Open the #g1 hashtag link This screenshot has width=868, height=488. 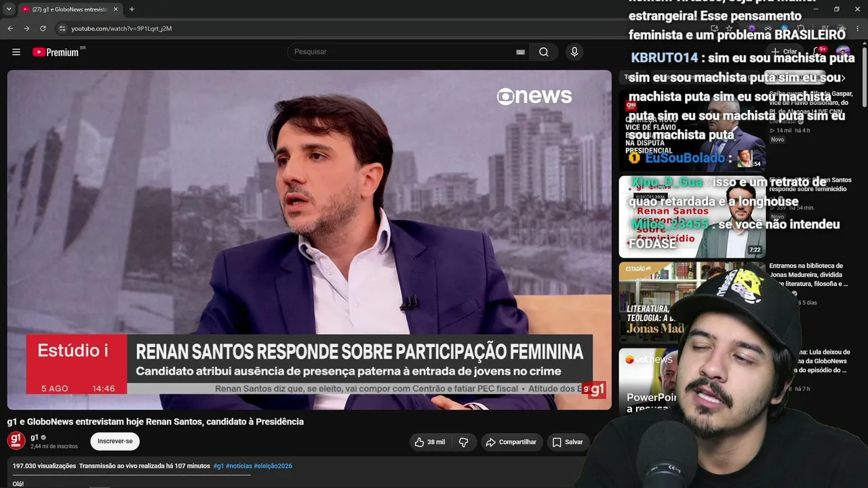click(218, 466)
